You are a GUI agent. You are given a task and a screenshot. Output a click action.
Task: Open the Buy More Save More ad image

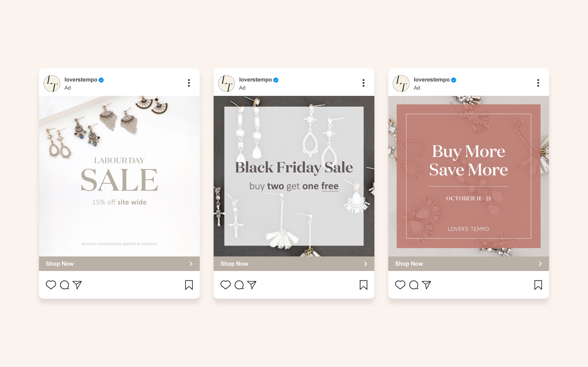pyautogui.click(x=469, y=176)
